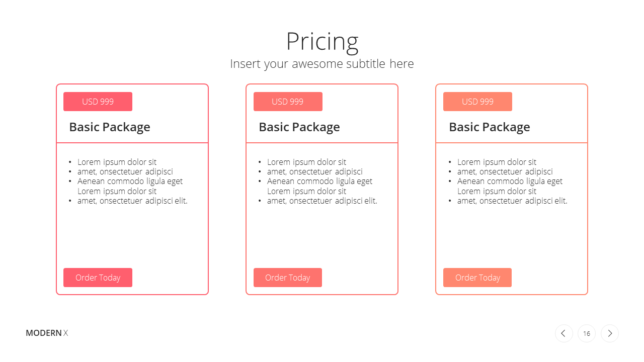Click the Pricing title text
644x362 pixels.
pyautogui.click(x=322, y=42)
